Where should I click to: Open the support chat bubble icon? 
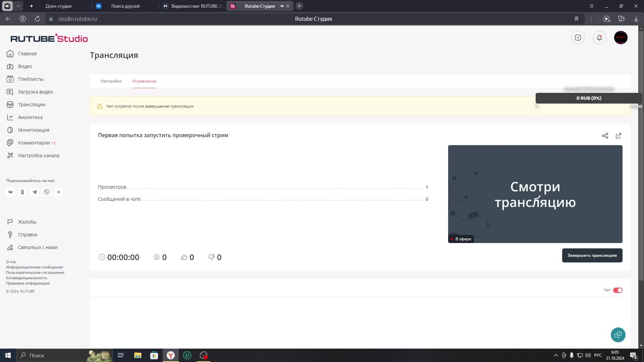tap(618, 335)
